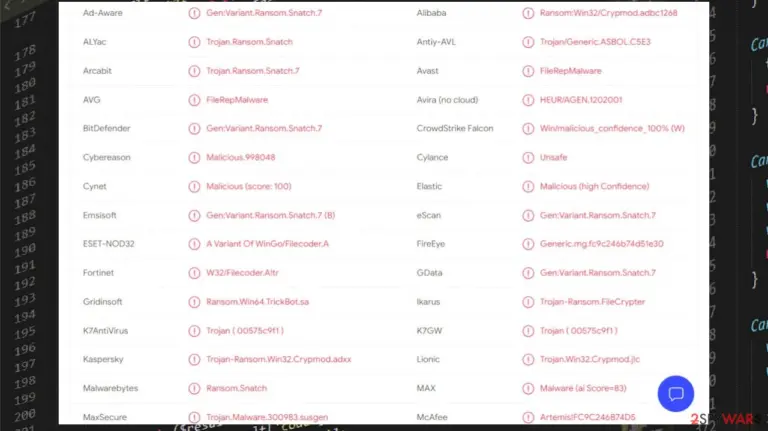Select Trojan.Win32.Crypmod.j!c detection name
The image size is (768, 431).
pyautogui.click(x=590, y=359)
